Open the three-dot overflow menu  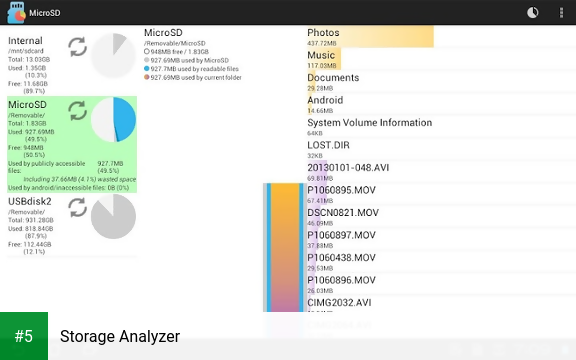point(561,12)
